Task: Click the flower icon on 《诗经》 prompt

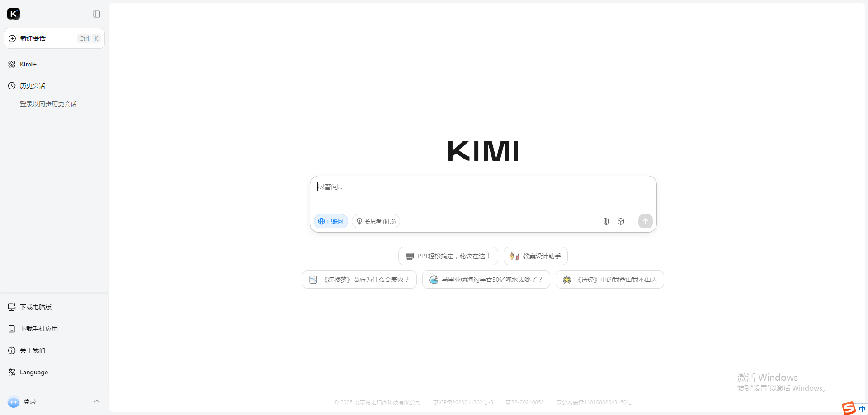Action: [x=567, y=280]
